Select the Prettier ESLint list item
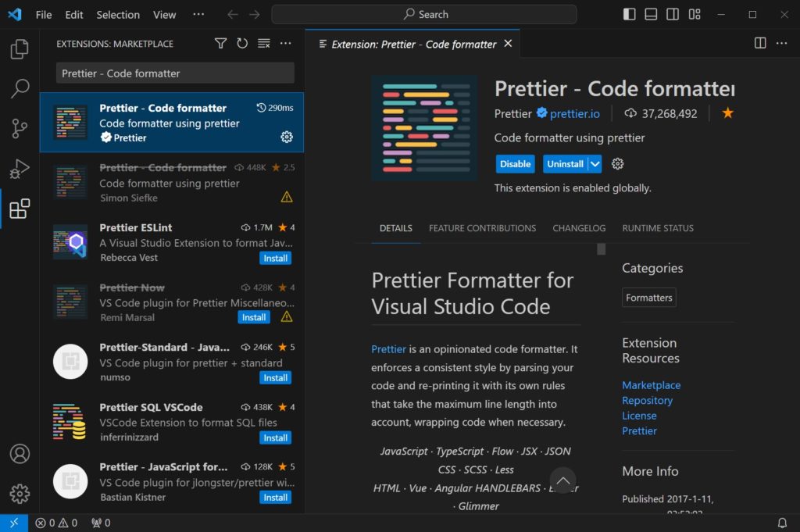Screen dimensions: 800x532 click(172, 242)
